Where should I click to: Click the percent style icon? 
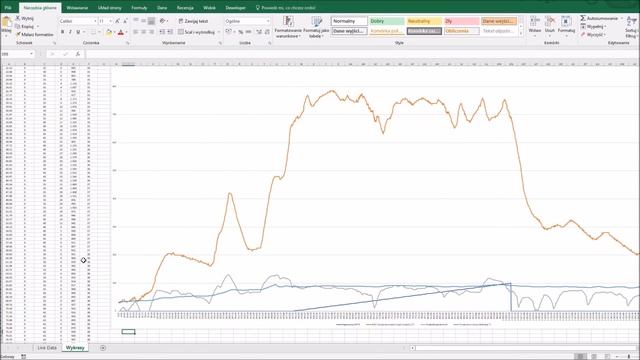(240, 32)
